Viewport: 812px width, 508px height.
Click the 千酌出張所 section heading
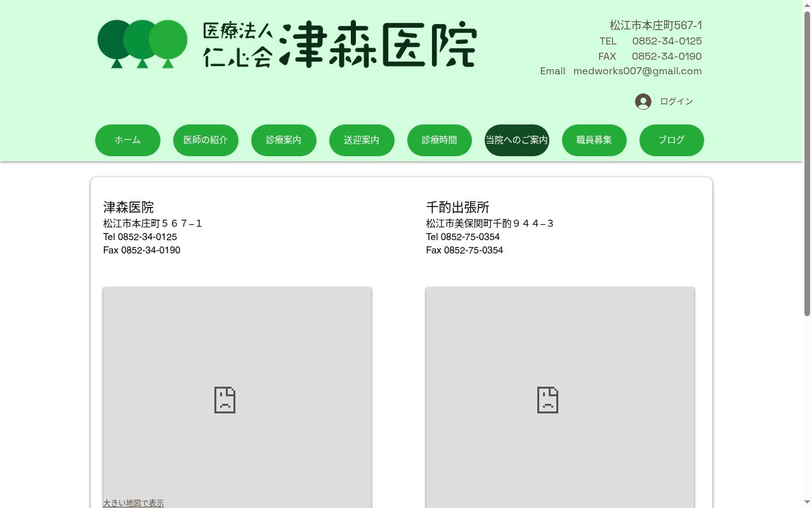[x=458, y=207]
